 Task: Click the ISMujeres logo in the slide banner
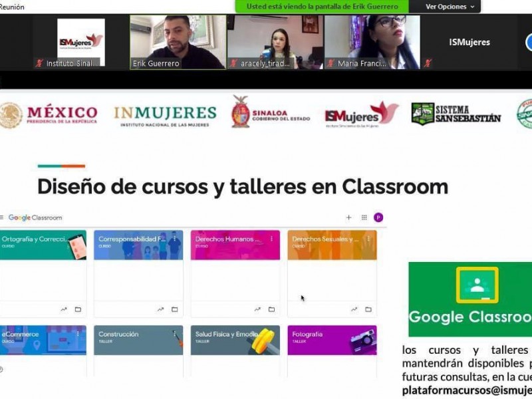coord(362,114)
